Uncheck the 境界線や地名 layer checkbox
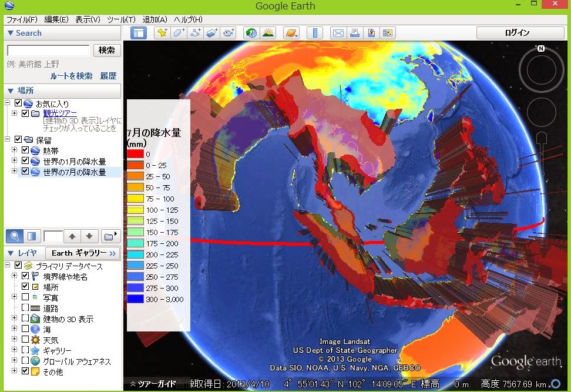This screenshot has height=392, width=571. pos(25,276)
